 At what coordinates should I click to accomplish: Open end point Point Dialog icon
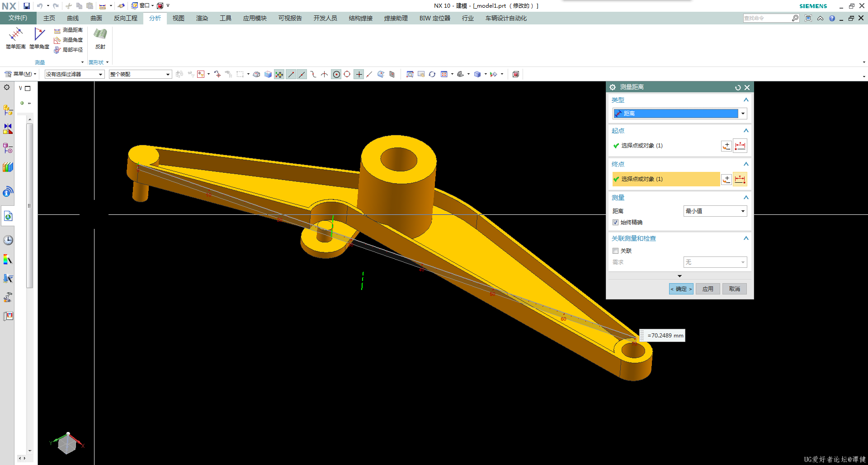pyautogui.click(x=726, y=180)
